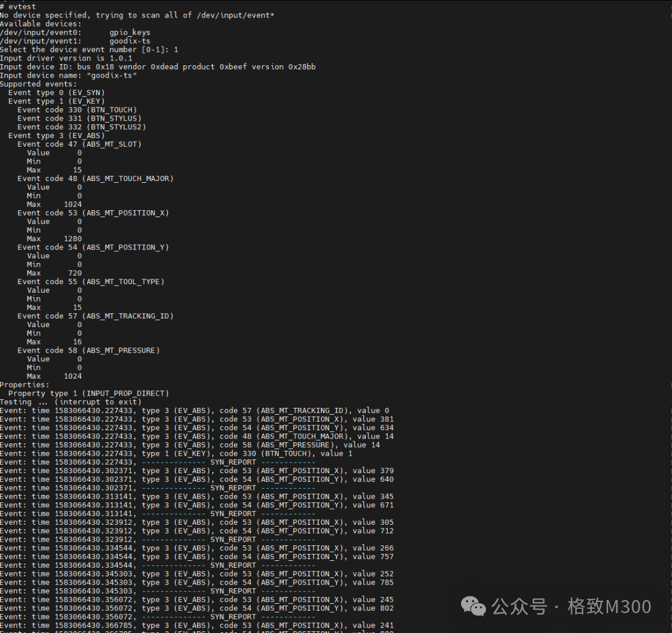Click 'No device specified, trying to scan' line
The height and width of the screenshot is (633, 672).
pos(137,16)
